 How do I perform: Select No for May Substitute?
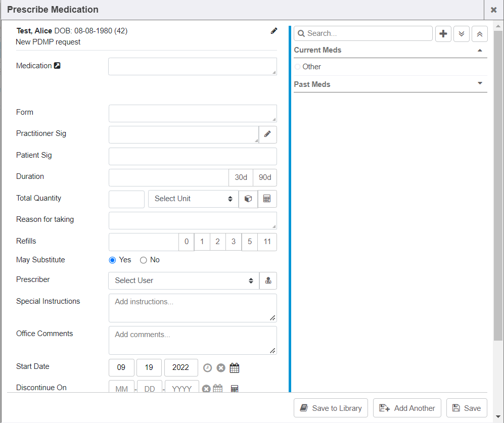click(144, 260)
